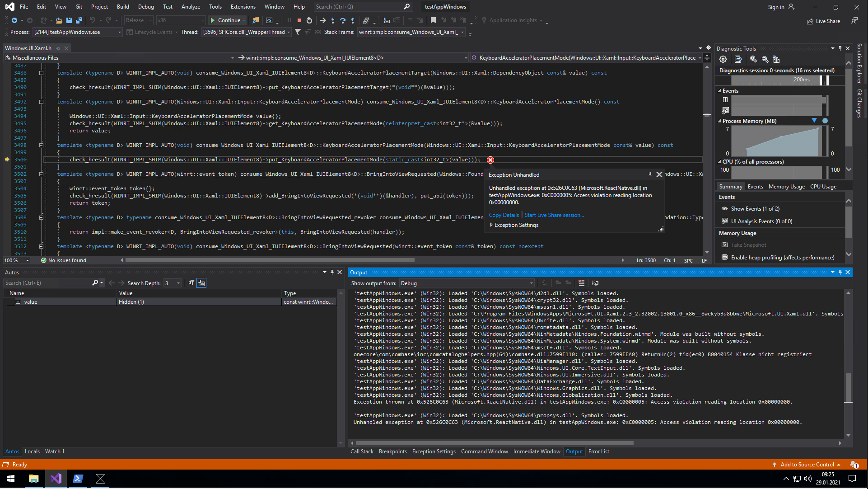Viewport: 868px width, 489px height.
Task: Click the Step Over icon
Action: click(x=342, y=20)
